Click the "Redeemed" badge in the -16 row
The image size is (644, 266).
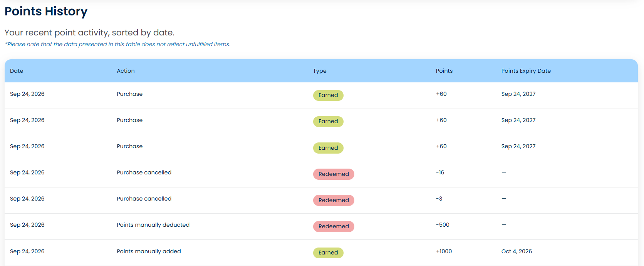click(x=334, y=174)
